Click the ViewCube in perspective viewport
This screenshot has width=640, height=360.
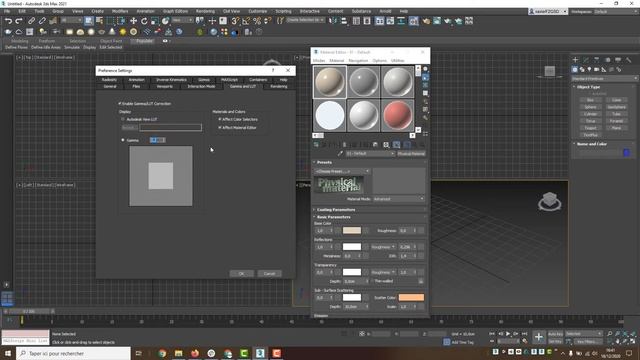(x=549, y=201)
